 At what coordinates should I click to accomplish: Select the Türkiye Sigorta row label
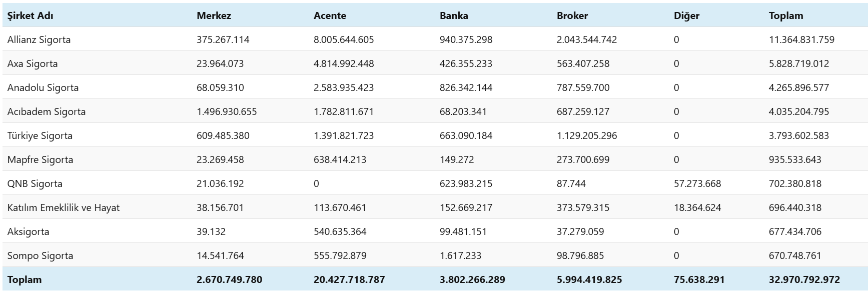(x=40, y=135)
